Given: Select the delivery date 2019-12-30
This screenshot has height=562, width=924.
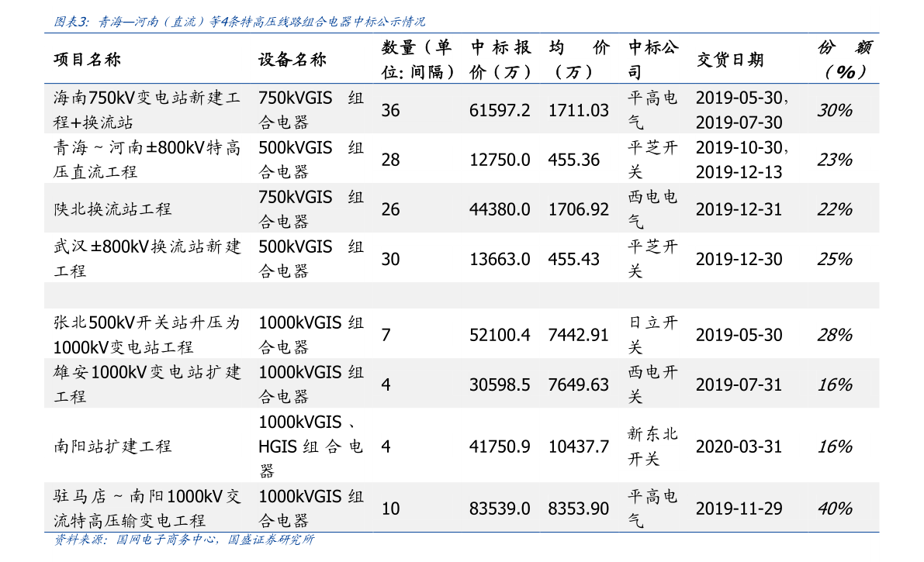Looking at the screenshot, I should [x=739, y=259].
